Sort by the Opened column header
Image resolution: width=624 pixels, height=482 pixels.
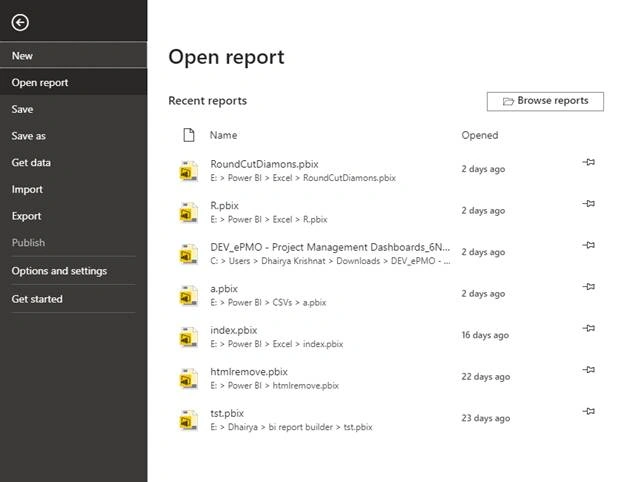coord(480,135)
